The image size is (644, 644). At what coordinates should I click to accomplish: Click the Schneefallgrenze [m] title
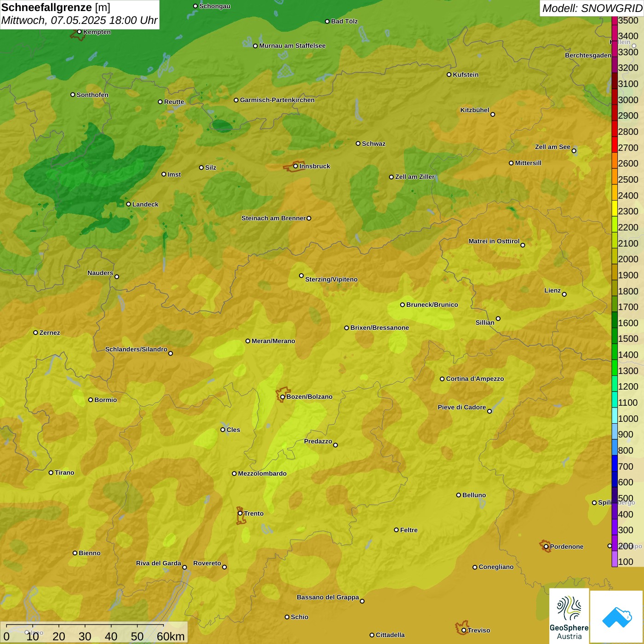point(56,7)
